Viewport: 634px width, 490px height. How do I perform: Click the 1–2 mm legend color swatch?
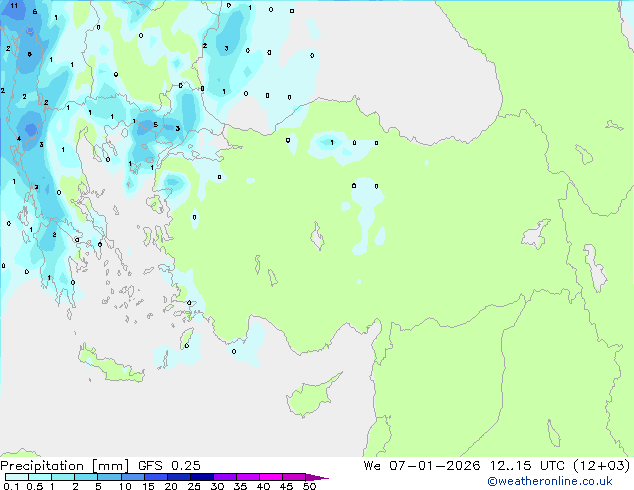[63, 477]
